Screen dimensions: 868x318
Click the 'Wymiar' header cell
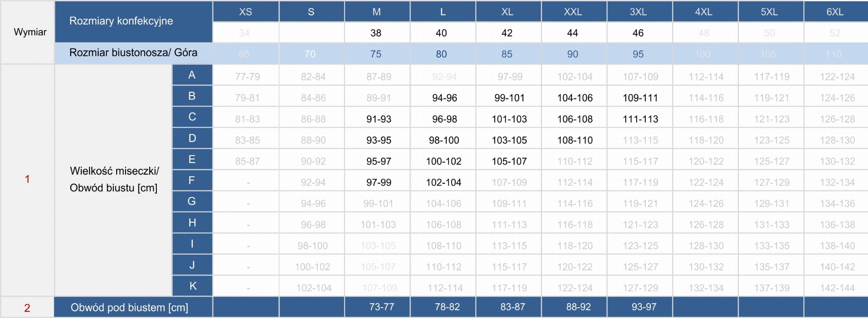click(30, 32)
